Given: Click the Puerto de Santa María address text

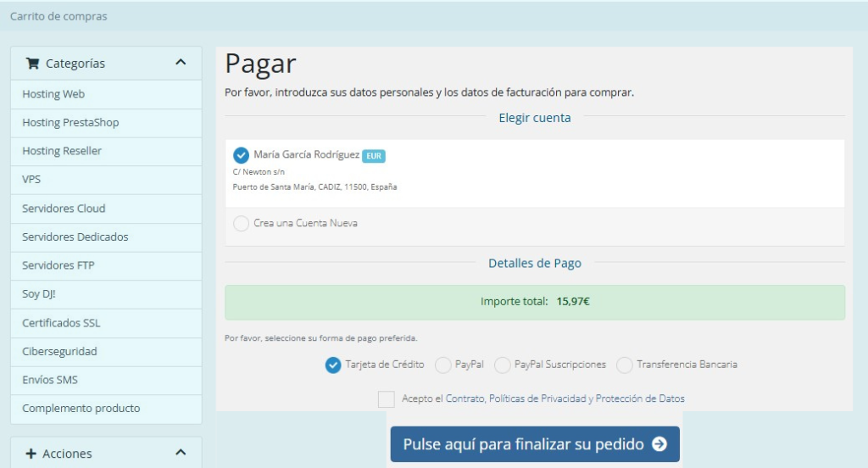Looking at the screenshot, I should (x=314, y=187).
